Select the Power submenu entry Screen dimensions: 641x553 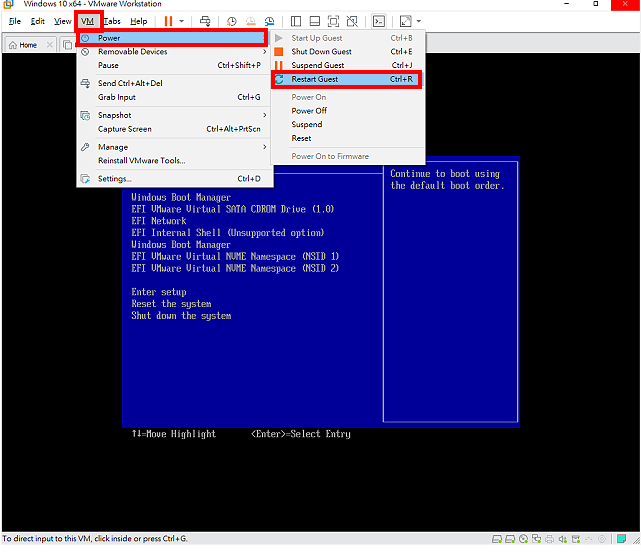click(173, 38)
